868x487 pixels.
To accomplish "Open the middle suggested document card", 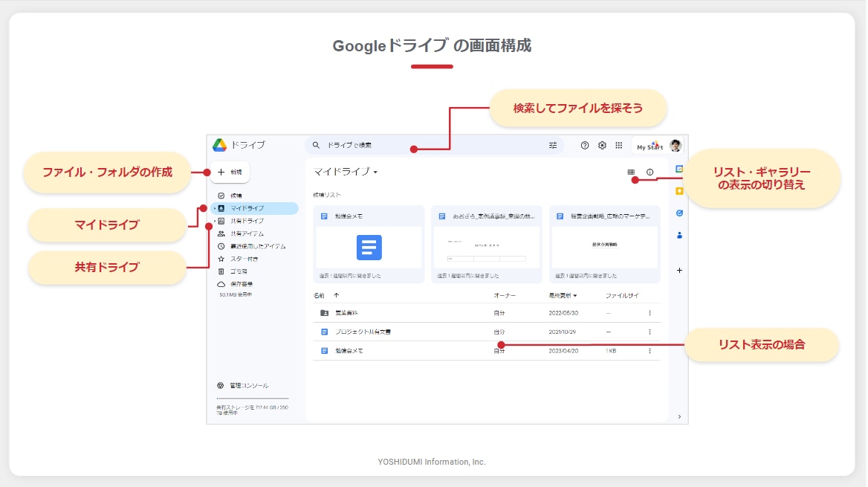I will pyautogui.click(x=487, y=245).
